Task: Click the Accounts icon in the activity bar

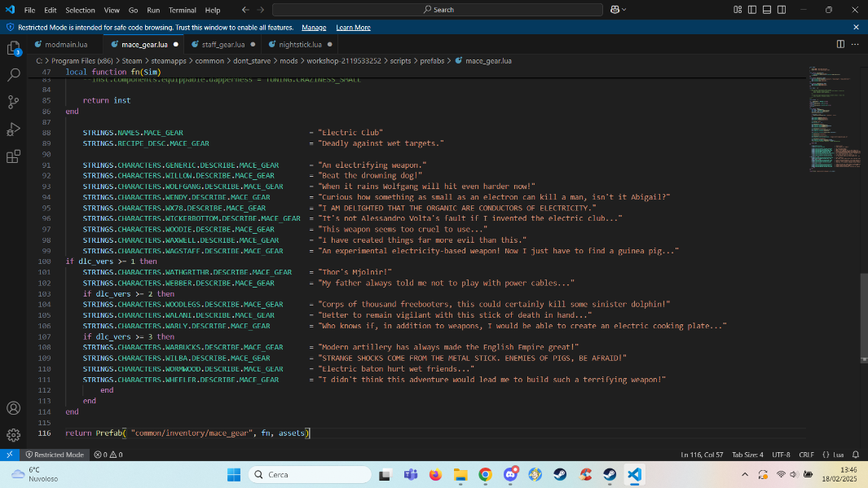Action: (13, 408)
